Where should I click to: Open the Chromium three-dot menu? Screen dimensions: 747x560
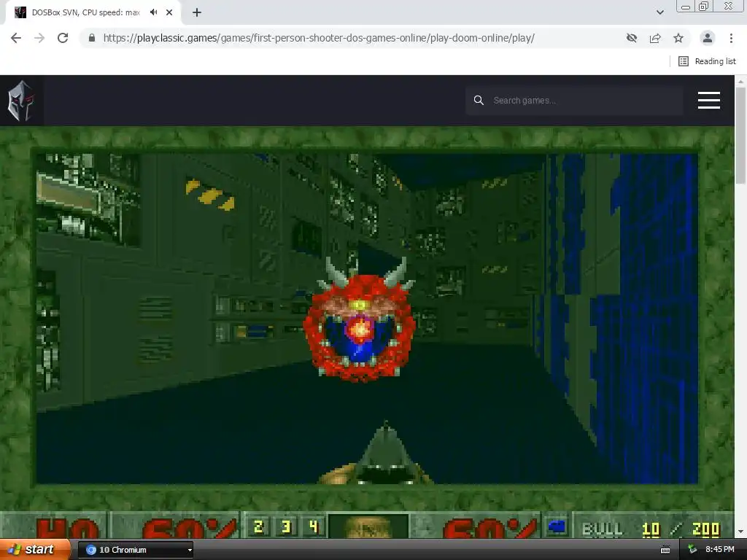coord(731,38)
